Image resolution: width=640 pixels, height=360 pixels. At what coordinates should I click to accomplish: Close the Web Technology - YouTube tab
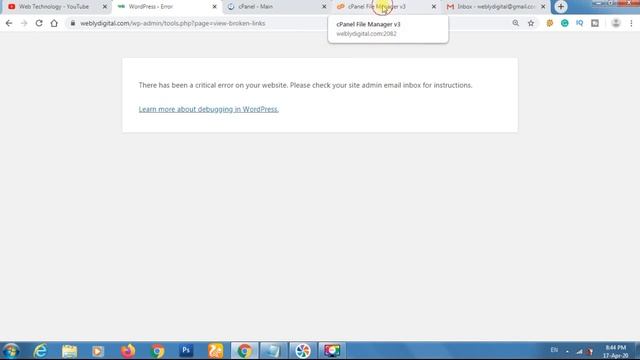click(x=104, y=7)
